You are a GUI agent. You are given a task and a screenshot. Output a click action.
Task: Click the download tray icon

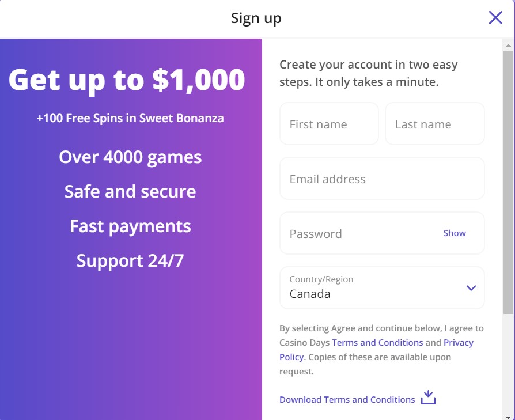[428, 398]
